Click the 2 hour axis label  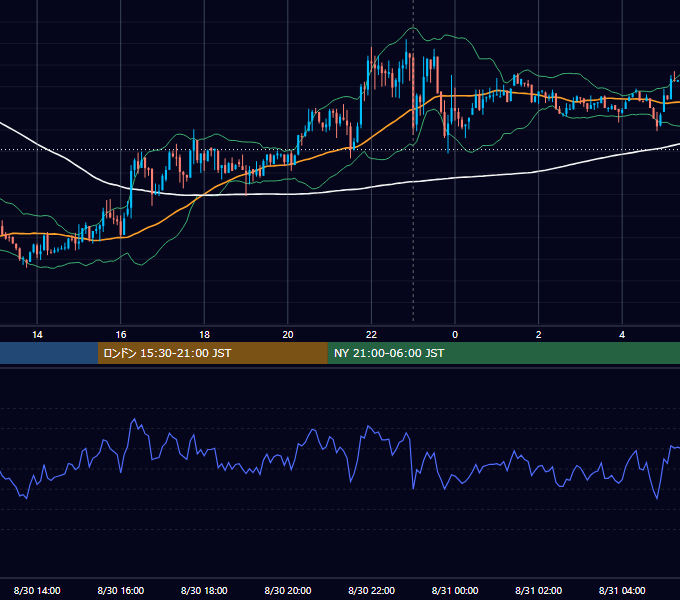tap(539, 335)
